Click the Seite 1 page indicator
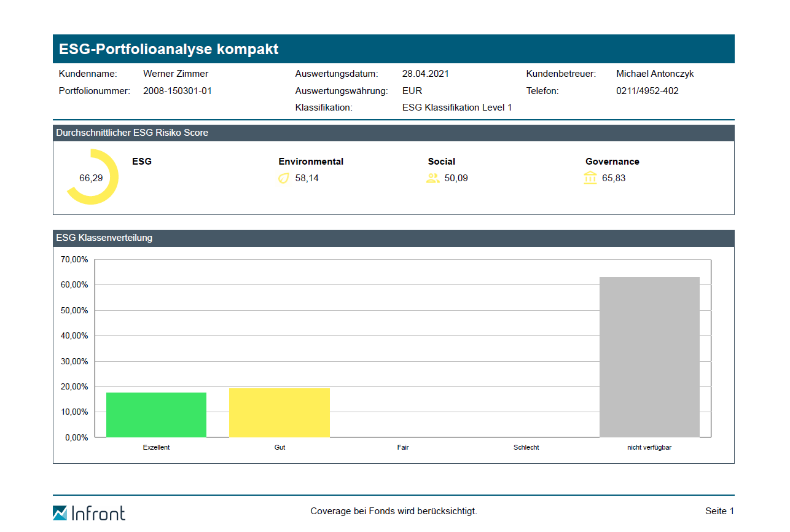The image size is (790, 532). point(719,511)
